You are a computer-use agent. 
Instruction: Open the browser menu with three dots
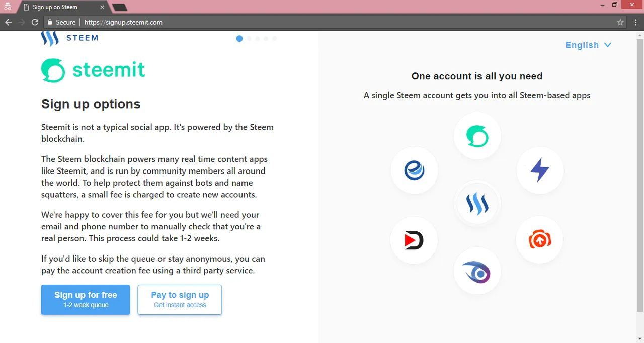coord(635,22)
